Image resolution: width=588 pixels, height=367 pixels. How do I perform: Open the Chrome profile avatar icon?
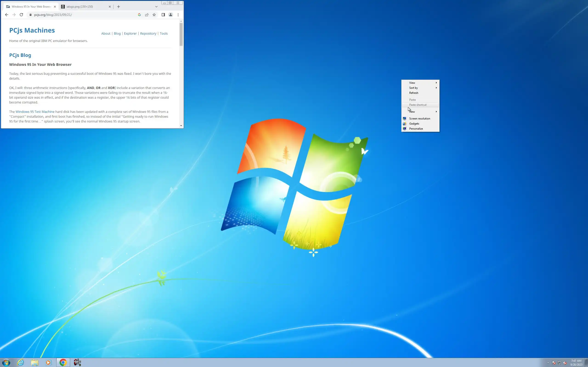171,15
